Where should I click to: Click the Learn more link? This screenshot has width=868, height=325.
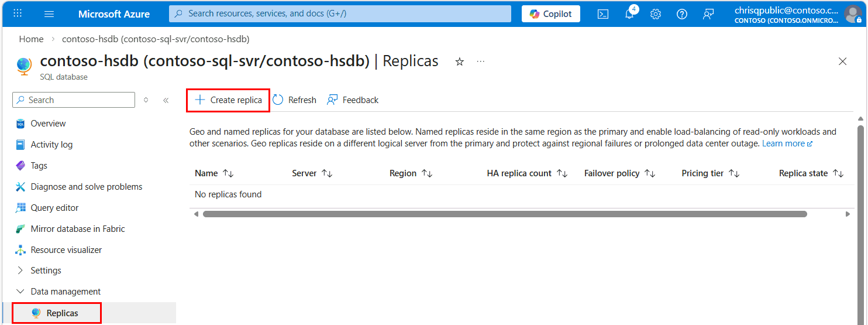(787, 143)
